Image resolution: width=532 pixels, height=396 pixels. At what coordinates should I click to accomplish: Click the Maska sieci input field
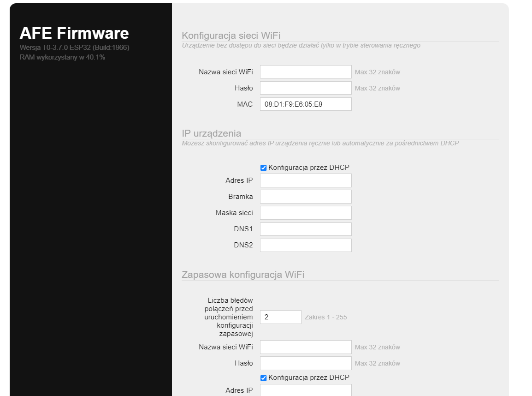tap(306, 213)
